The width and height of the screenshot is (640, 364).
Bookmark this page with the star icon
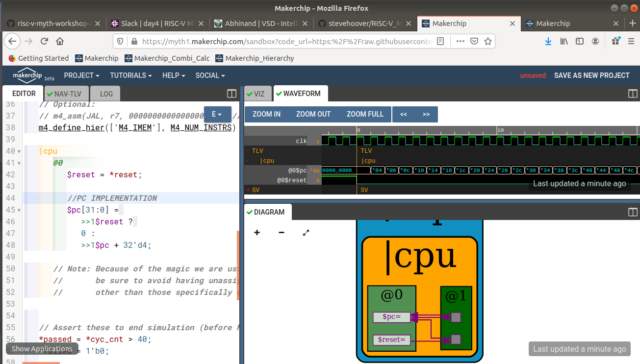488,41
